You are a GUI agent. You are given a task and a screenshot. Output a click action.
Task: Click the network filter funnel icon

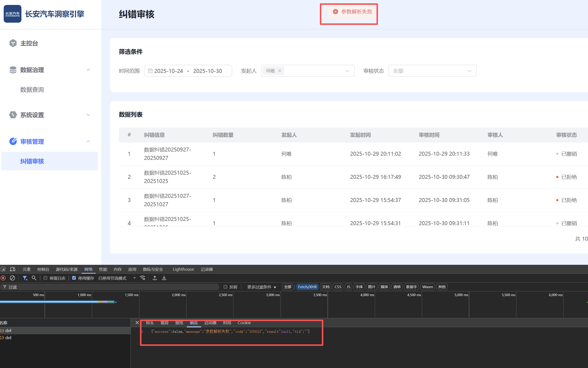pyautogui.click(x=25, y=278)
